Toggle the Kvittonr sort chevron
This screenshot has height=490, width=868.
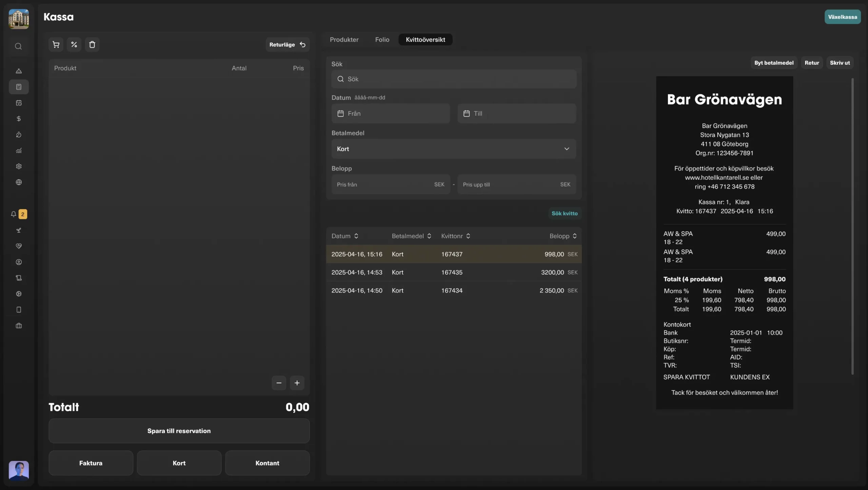coord(469,236)
